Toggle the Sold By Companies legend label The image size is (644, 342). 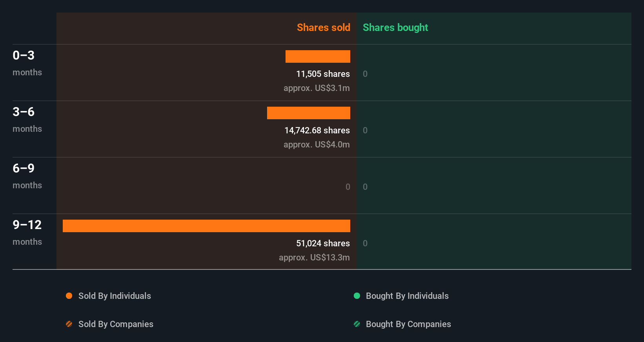tap(116, 324)
